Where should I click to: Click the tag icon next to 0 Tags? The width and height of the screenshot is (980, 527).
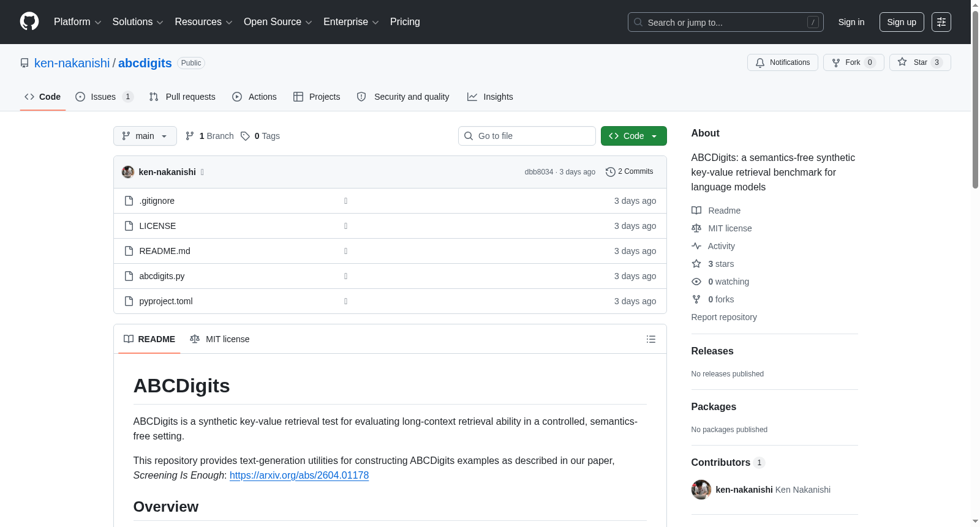(245, 136)
